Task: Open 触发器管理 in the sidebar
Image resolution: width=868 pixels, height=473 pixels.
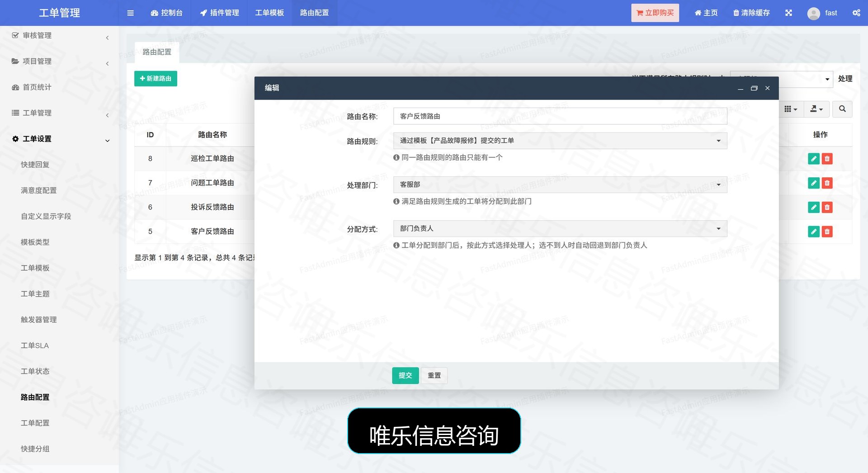Action: tap(39, 320)
